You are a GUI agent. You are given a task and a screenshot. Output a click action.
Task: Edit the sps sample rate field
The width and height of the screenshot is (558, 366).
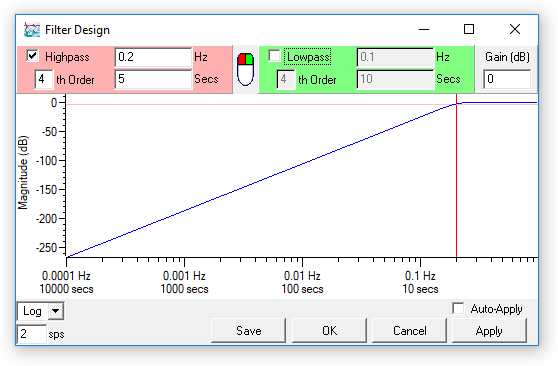(x=32, y=334)
